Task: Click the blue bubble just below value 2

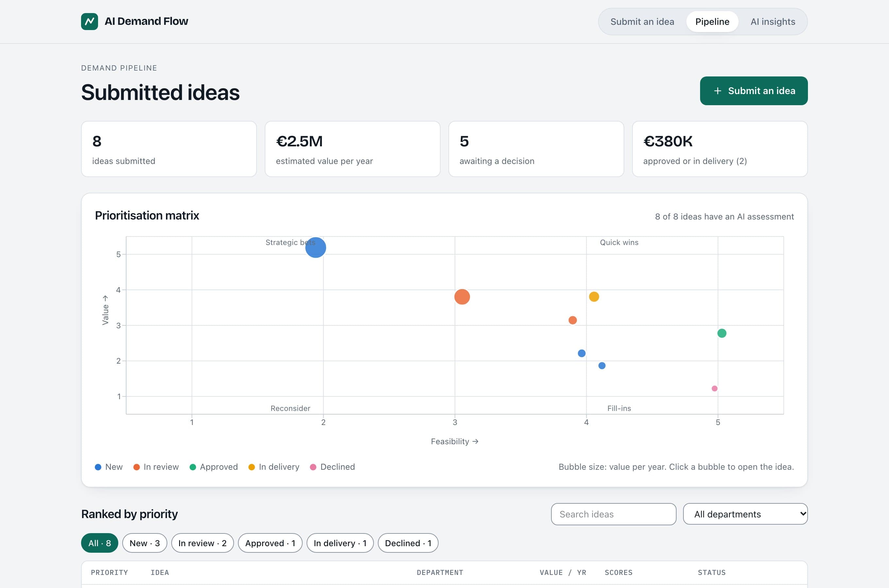Action: tap(602, 366)
